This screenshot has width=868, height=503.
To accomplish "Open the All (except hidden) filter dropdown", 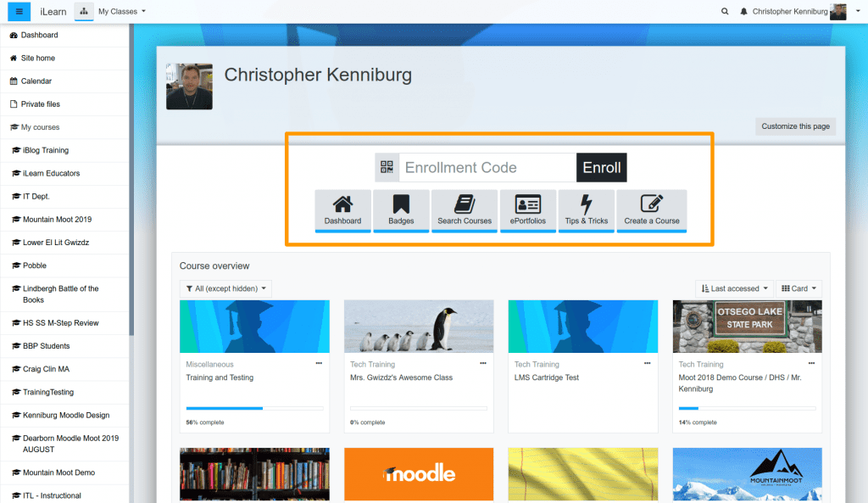I will click(225, 288).
